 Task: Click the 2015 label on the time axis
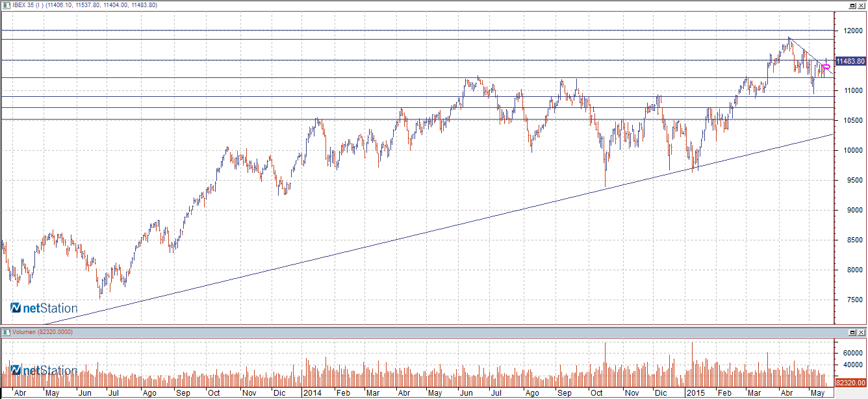tap(696, 393)
